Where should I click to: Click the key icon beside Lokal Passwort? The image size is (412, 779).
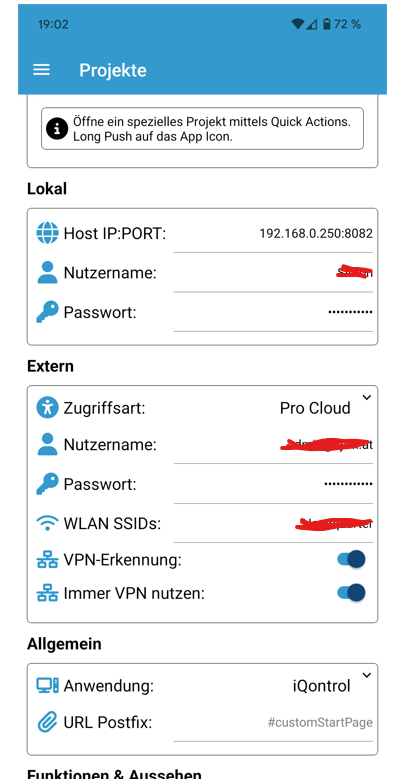[47, 312]
